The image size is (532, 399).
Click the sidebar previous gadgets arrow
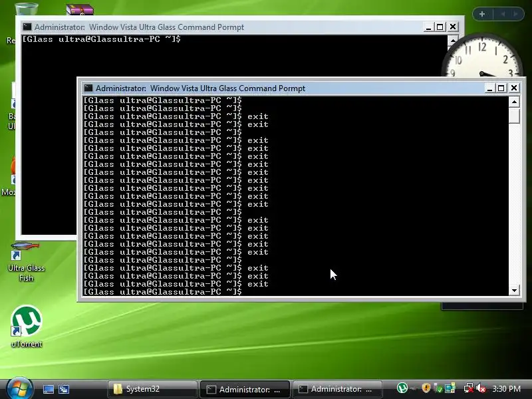503,14
